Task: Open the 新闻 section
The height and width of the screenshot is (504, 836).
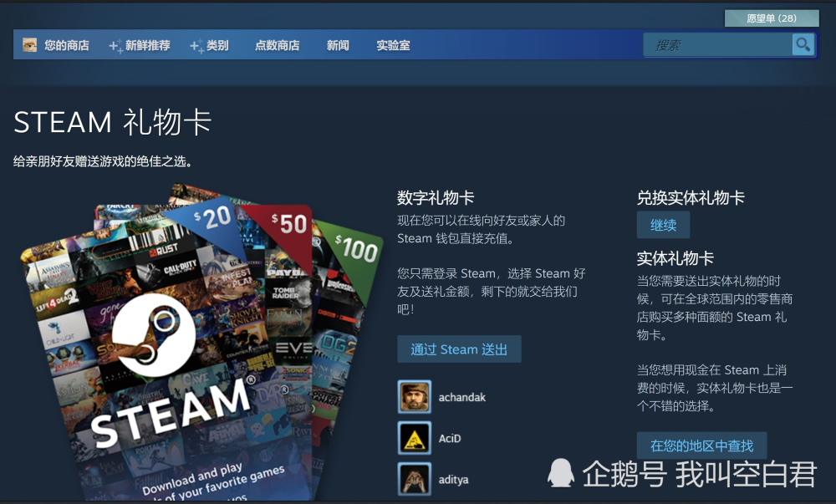Action: point(338,45)
